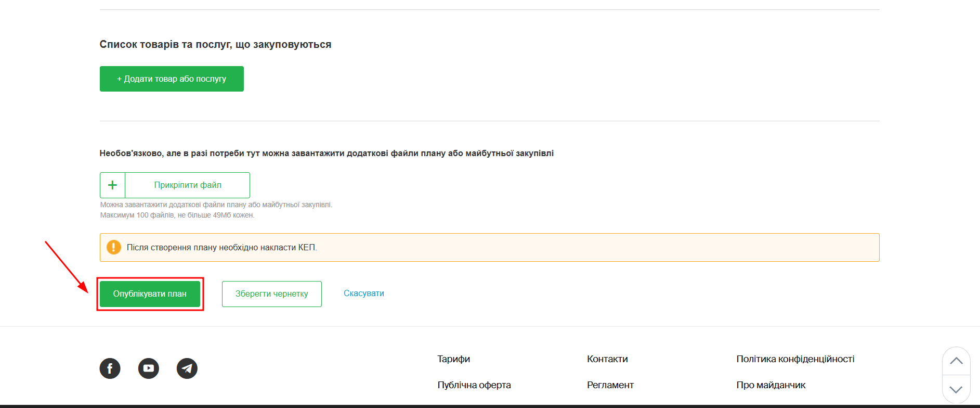Save draft via 'Зберегти чернетку'
This screenshot has width=980, height=408.
tap(271, 294)
